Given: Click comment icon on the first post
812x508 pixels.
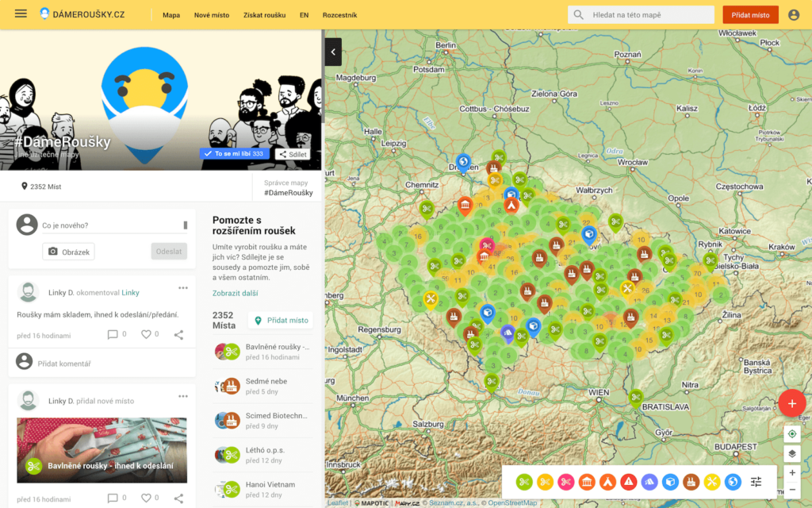Looking at the screenshot, I should point(113,335).
